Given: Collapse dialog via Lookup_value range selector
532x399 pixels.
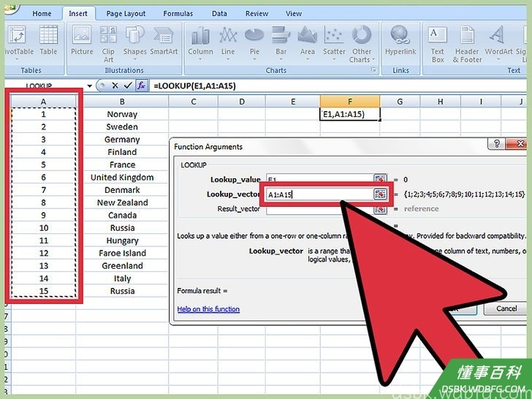Looking at the screenshot, I should 380,179.
